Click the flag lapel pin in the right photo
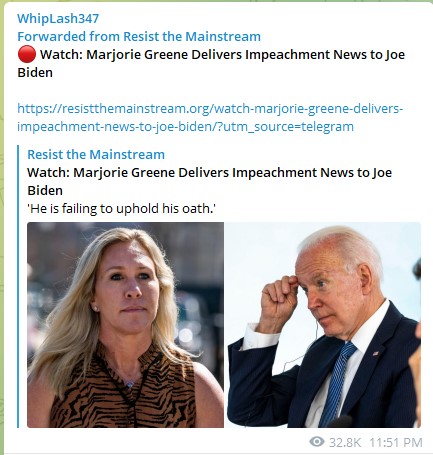The image size is (433, 455). (x=376, y=353)
